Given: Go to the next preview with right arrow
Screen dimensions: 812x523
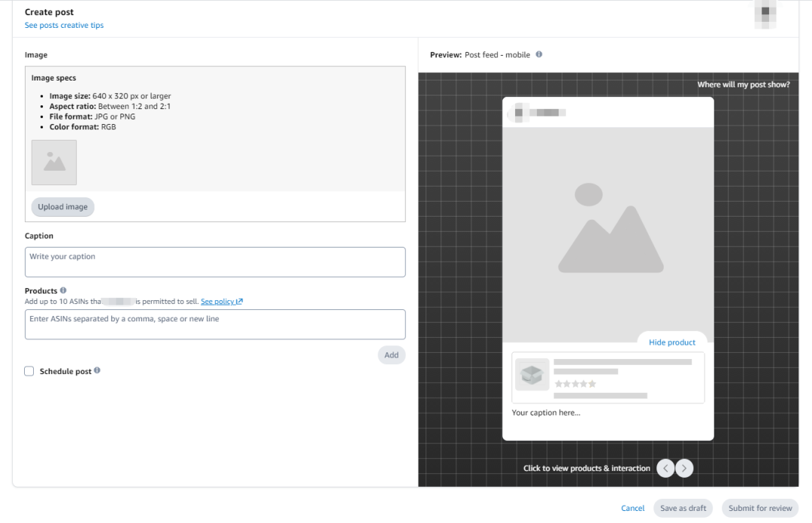Looking at the screenshot, I should (684, 468).
